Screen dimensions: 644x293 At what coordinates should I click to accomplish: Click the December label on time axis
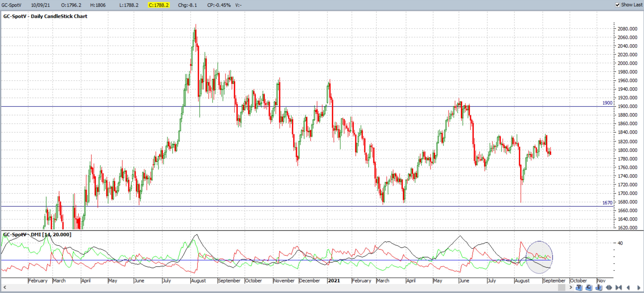point(309,280)
